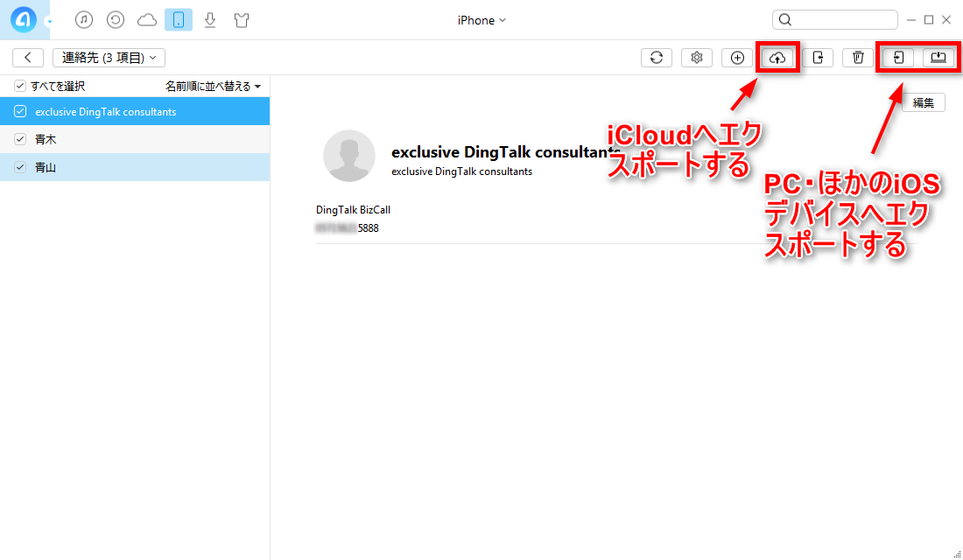The width and height of the screenshot is (963, 560).
Task: Open the iTunes backup restore icon
Action: (116, 19)
